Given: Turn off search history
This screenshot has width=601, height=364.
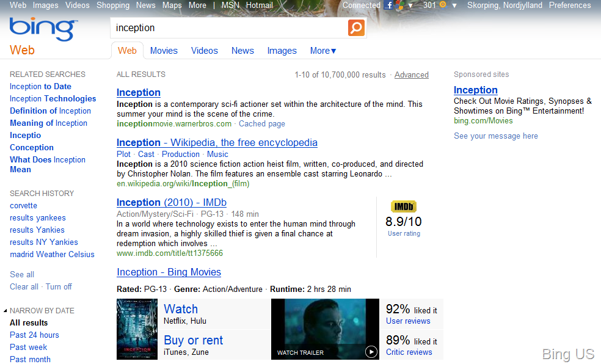Looking at the screenshot, I should click(59, 286).
